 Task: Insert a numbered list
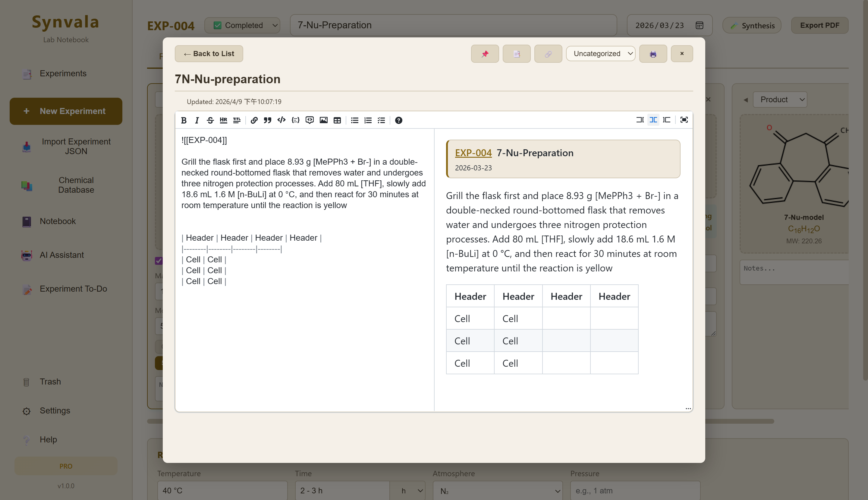tap(368, 120)
